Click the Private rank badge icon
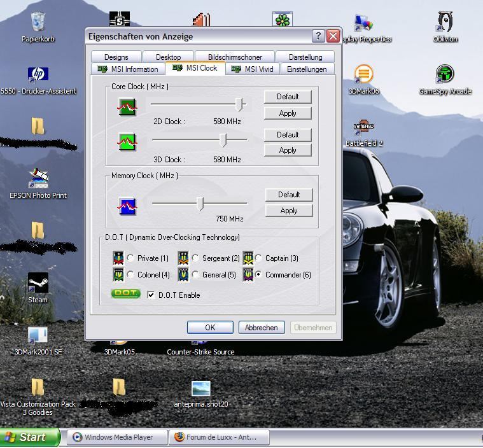Screen dimensions: 483x448 (x=118, y=258)
